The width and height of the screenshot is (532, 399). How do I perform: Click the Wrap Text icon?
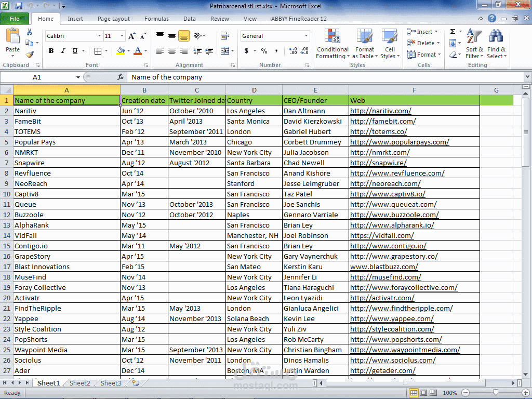224,36
